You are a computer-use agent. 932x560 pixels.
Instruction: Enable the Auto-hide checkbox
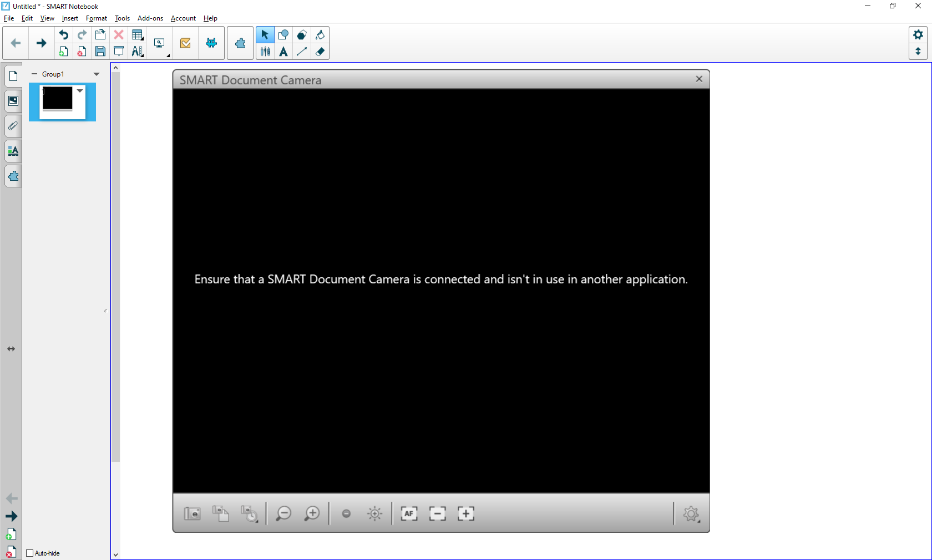point(30,553)
